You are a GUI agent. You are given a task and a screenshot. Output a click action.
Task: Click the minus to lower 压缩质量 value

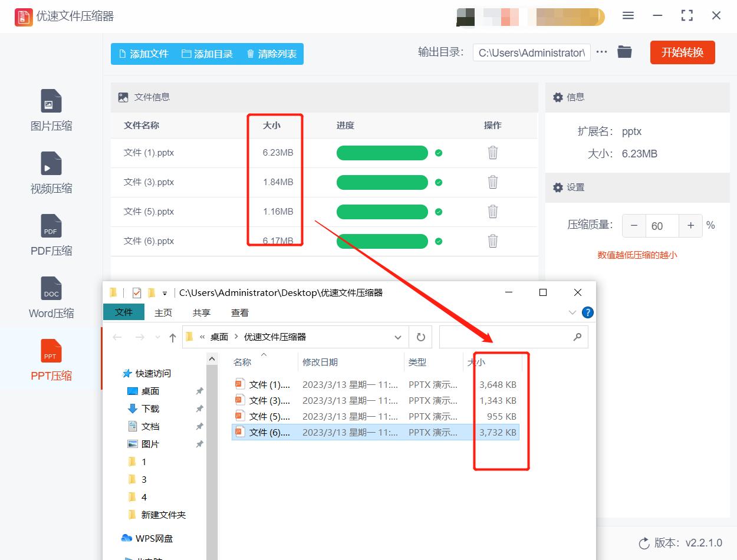634,225
